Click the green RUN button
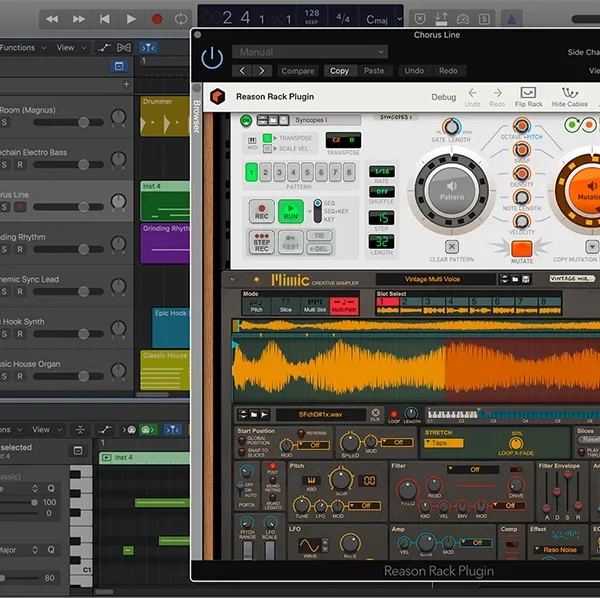 (291, 211)
